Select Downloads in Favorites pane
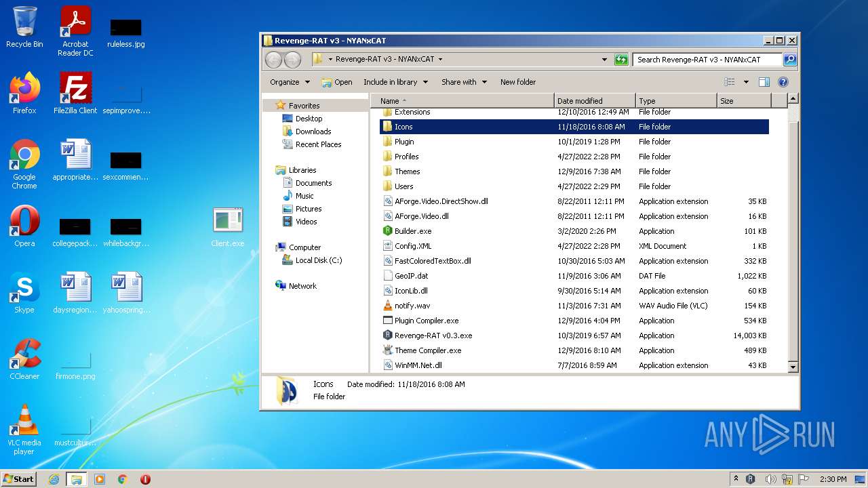 [x=313, y=131]
